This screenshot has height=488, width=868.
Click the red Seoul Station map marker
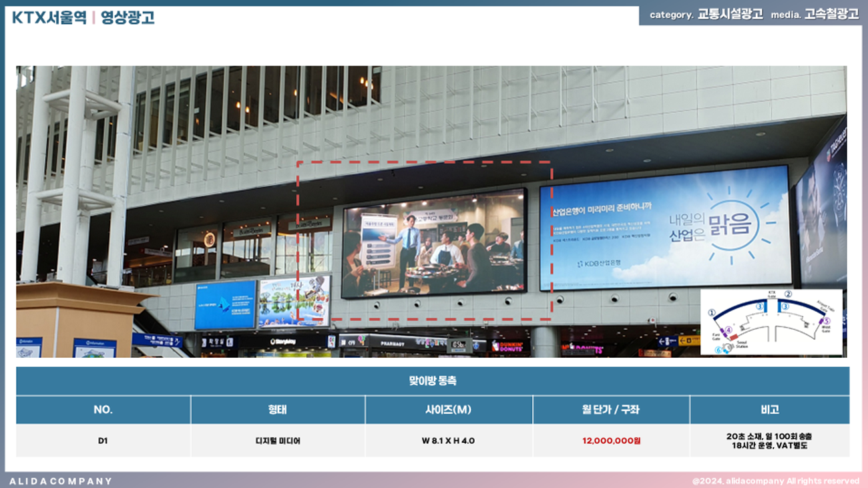click(733, 337)
